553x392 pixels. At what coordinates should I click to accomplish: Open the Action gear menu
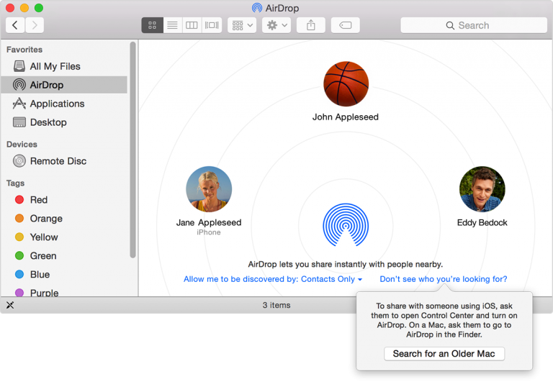click(x=276, y=25)
